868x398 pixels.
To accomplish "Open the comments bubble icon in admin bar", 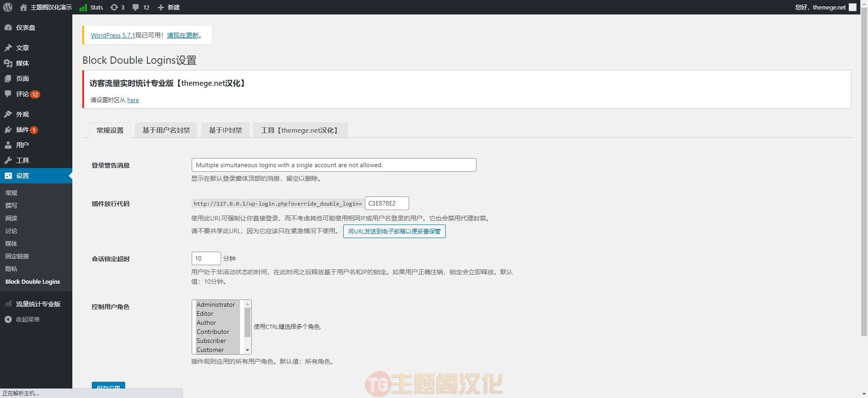I will pyautogui.click(x=136, y=7).
